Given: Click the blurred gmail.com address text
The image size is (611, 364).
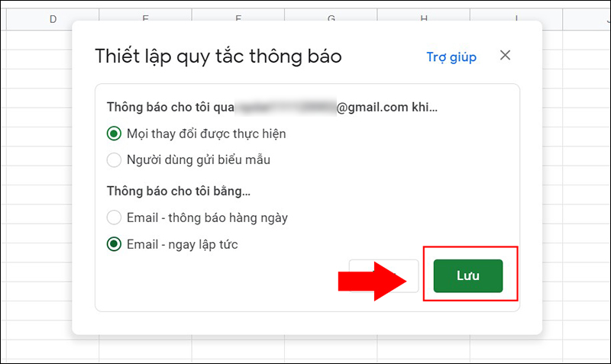Looking at the screenshot, I should tap(328, 107).
